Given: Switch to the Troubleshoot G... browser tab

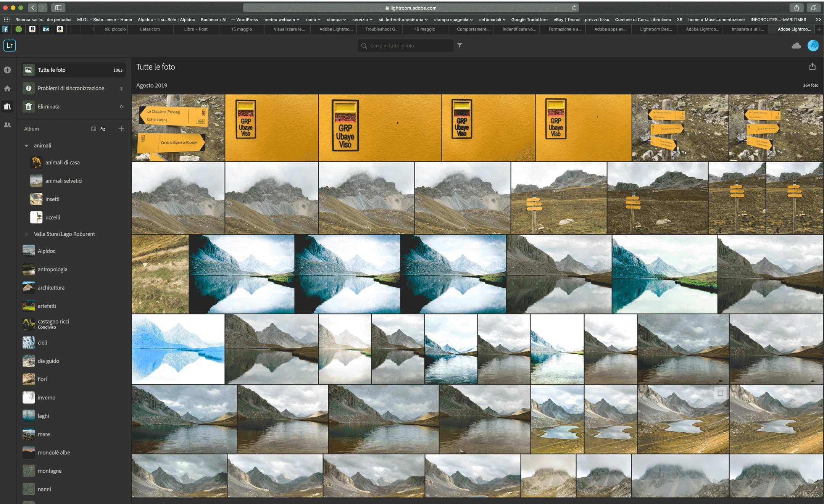Looking at the screenshot, I should click(381, 29).
